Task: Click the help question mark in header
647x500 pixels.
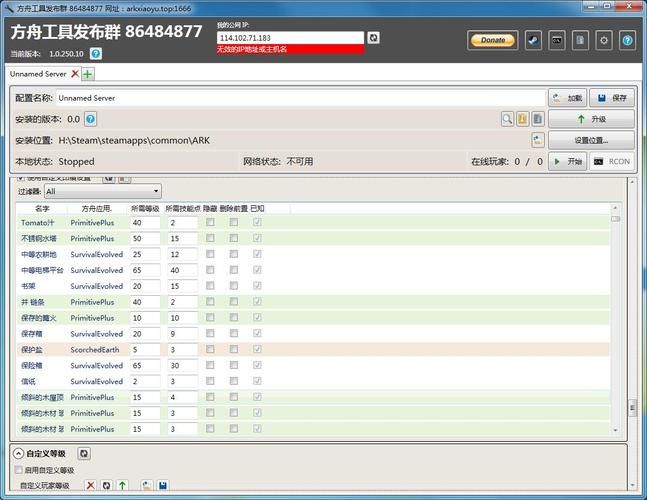Action: 627,40
